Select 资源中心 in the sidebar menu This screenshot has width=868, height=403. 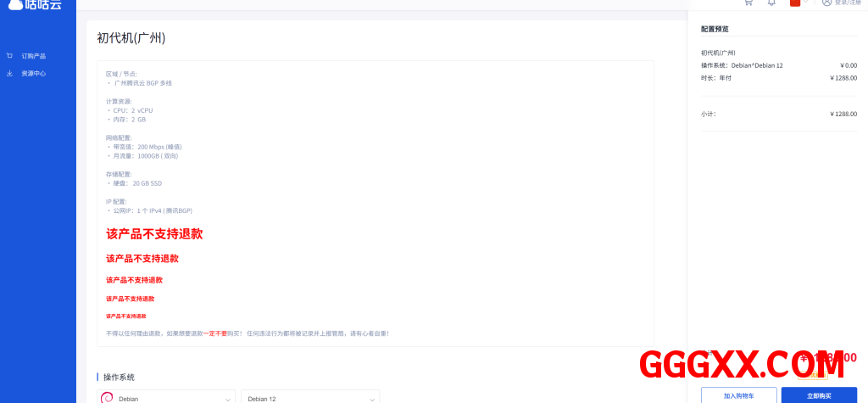pyautogui.click(x=34, y=73)
